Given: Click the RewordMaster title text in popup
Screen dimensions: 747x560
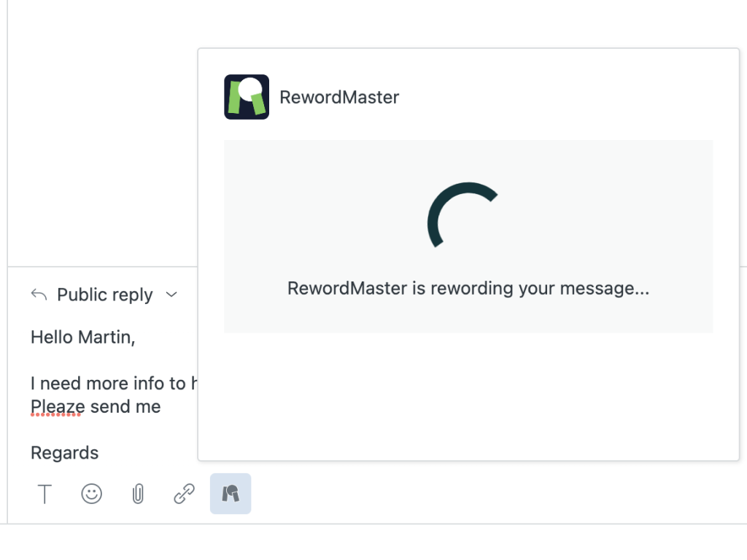Looking at the screenshot, I should coord(339,97).
